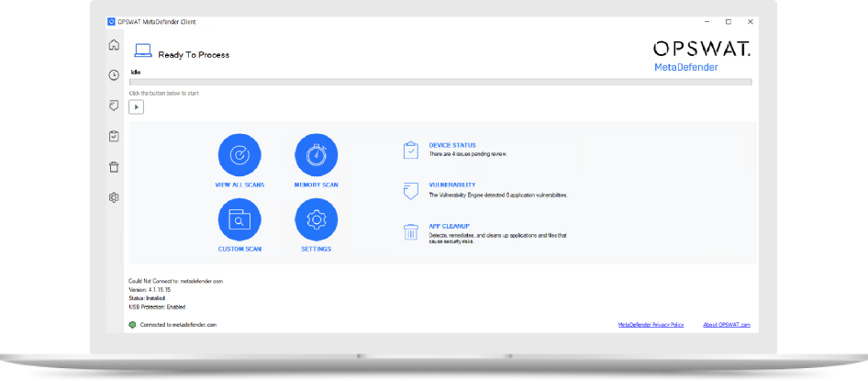Click the idle progress bar
The image size is (868, 381).
440,82
